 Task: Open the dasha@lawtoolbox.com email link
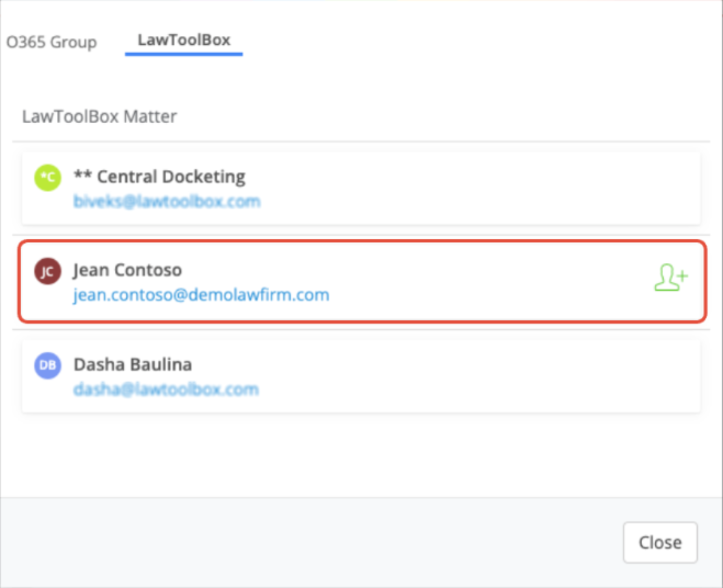tap(166, 389)
